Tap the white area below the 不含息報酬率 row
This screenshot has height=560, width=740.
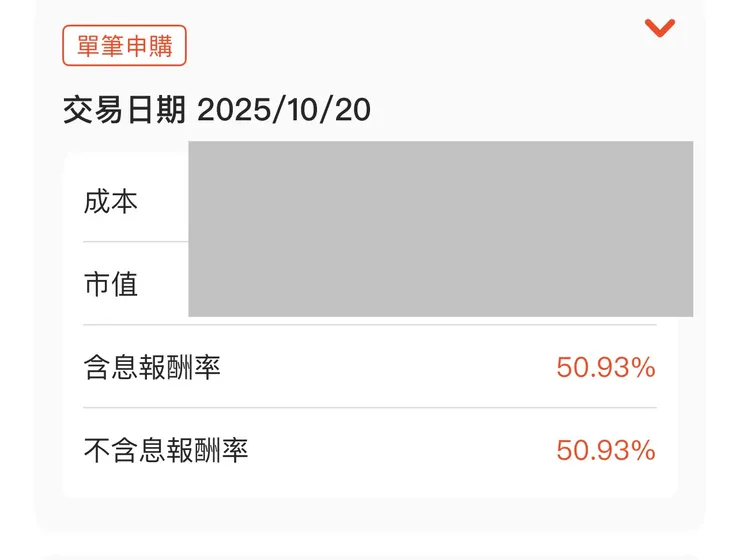click(x=370, y=486)
